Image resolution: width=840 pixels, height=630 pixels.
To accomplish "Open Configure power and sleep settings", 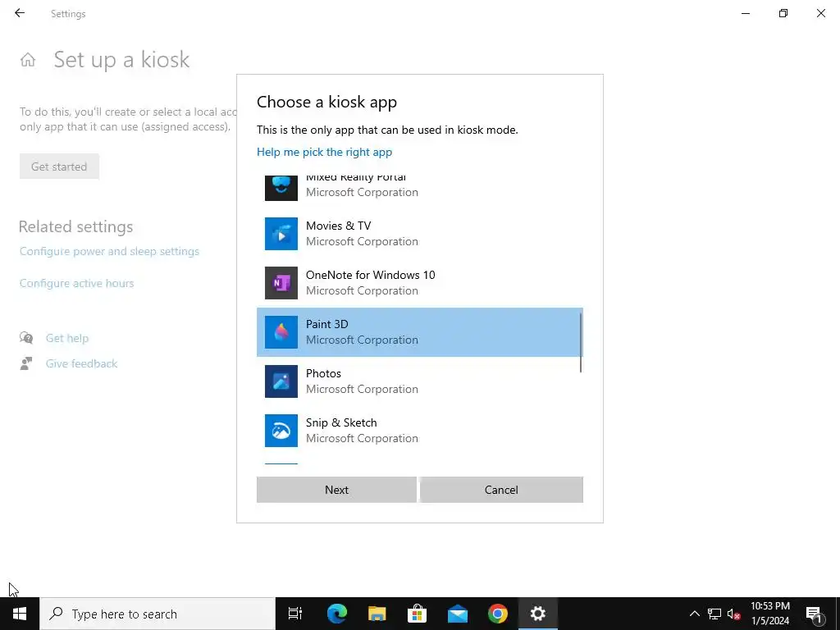I will (109, 251).
